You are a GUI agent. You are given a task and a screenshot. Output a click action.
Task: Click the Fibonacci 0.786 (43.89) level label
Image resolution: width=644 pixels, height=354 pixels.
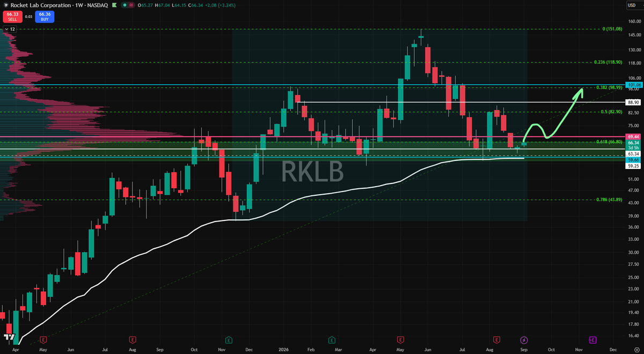609,200
